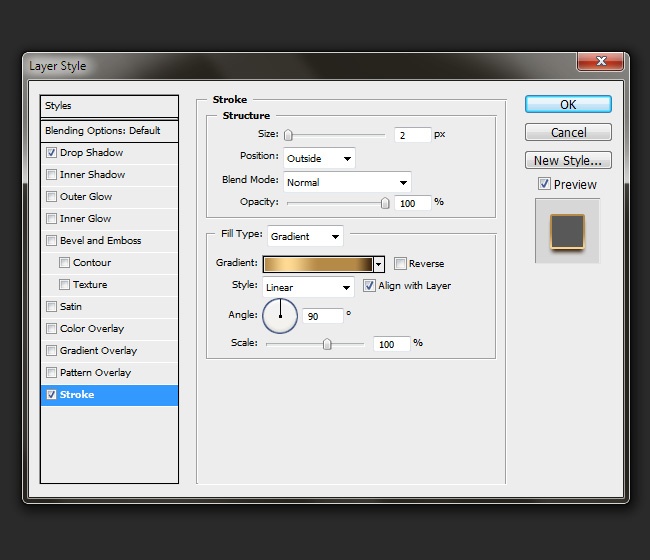Open the gold gradient swatch editor
The width and height of the screenshot is (650, 560).
pos(318,264)
